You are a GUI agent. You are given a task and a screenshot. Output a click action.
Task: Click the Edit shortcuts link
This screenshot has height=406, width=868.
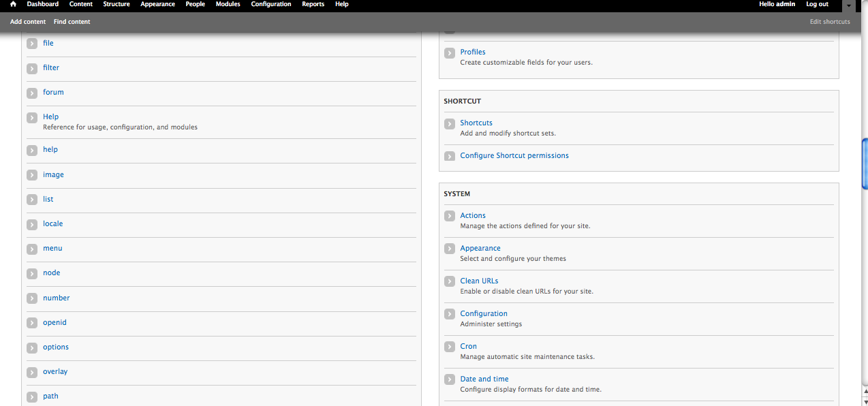(829, 21)
